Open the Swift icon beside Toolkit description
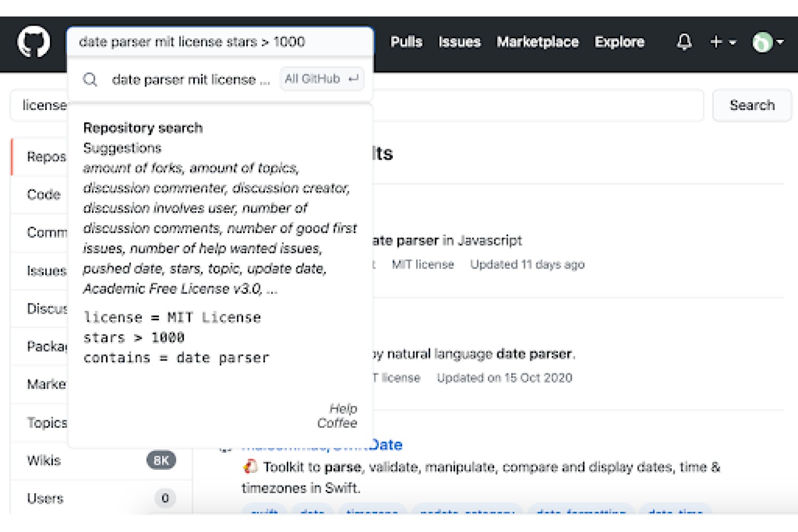The width and height of the screenshot is (798, 532). coord(250,467)
